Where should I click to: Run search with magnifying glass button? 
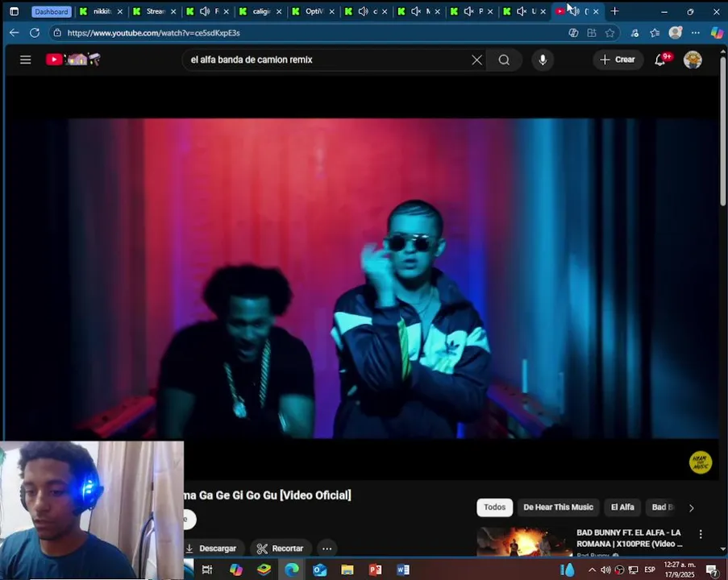click(x=504, y=60)
